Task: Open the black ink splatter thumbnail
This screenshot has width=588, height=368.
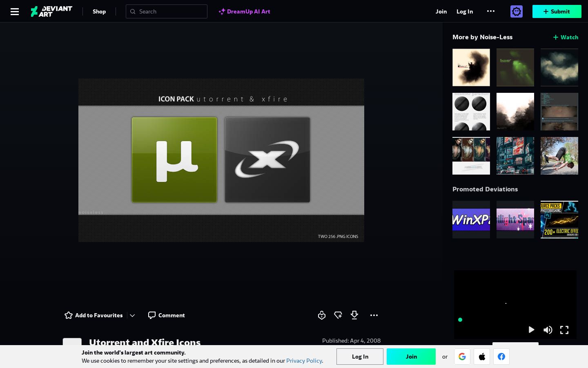Action: [471, 67]
